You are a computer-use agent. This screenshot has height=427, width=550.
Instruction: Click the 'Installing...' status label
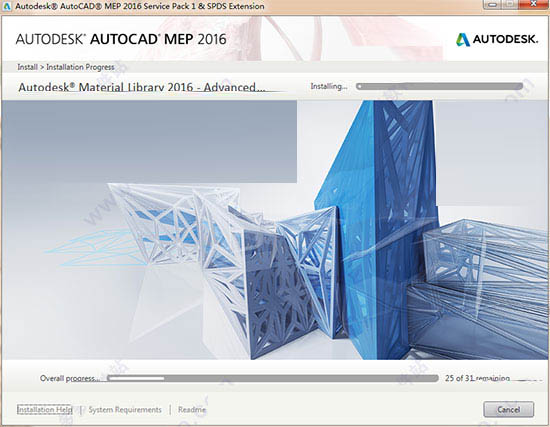pyautogui.click(x=329, y=86)
